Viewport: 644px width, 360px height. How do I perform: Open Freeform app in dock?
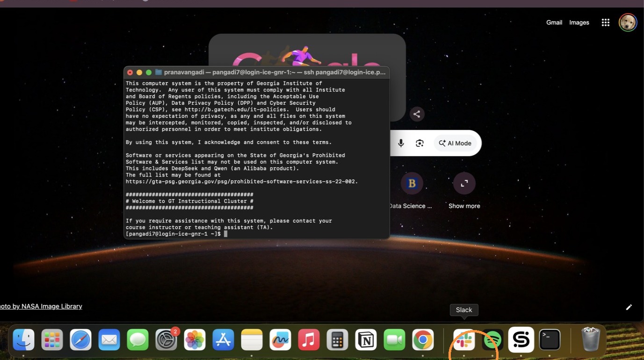point(280,340)
